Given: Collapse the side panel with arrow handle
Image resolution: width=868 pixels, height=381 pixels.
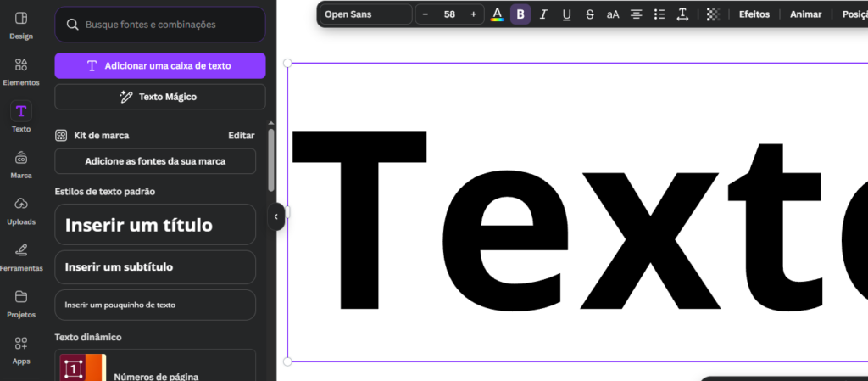Looking at the screenshot, I should [275, 217].
